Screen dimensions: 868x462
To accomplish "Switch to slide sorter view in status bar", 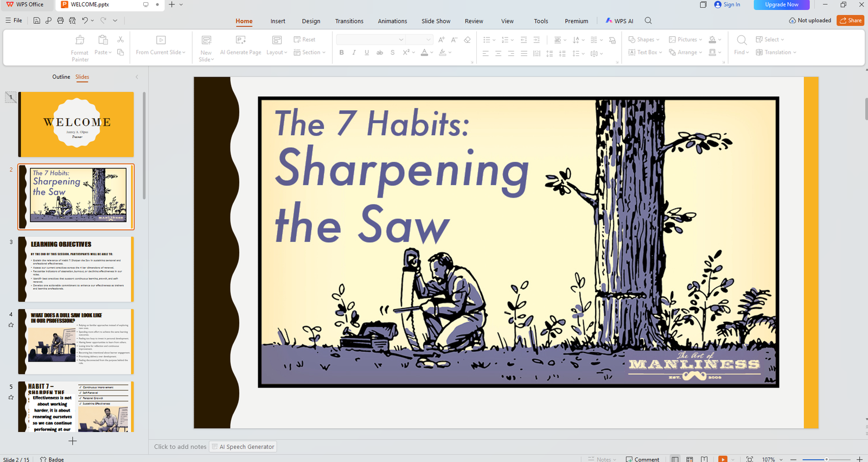I will tap(690, 459).
